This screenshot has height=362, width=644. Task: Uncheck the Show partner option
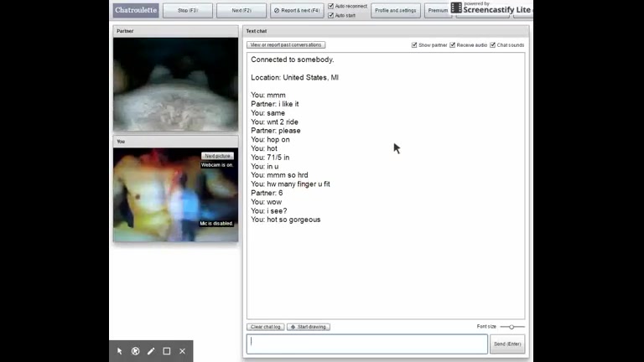click(x=414, y=45)
